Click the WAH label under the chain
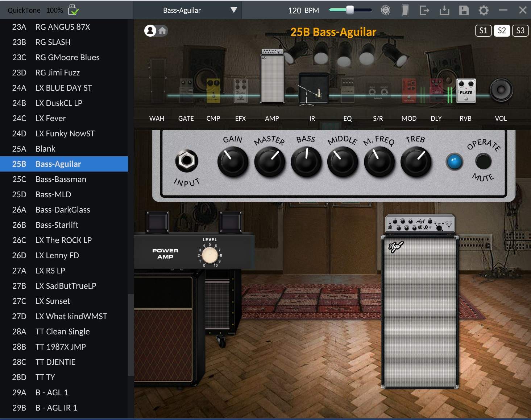 point(157,119)
